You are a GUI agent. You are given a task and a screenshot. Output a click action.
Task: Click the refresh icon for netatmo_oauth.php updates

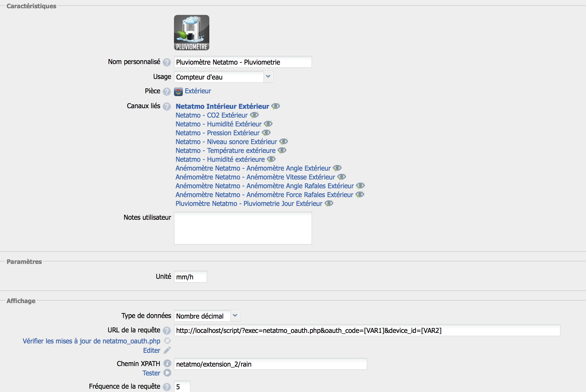167,341
